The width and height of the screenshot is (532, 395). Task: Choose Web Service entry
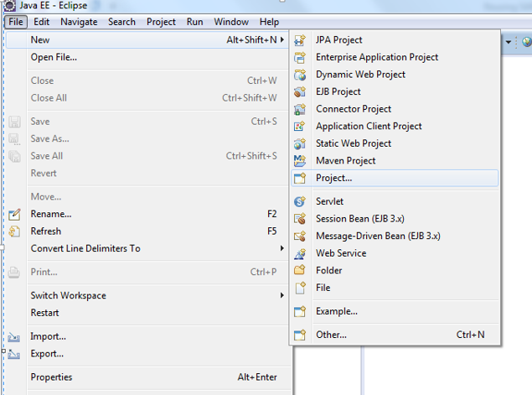click(x=395, y=253)
